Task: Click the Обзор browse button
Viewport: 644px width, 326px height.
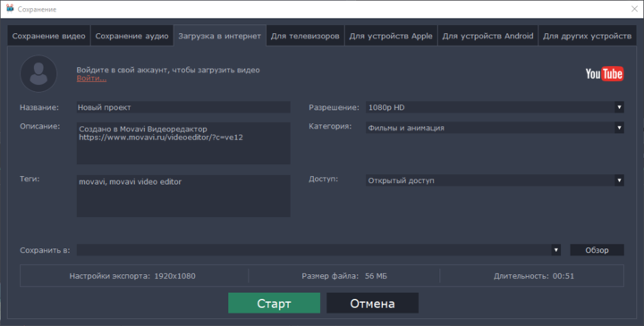Action: tap(597, 250)
